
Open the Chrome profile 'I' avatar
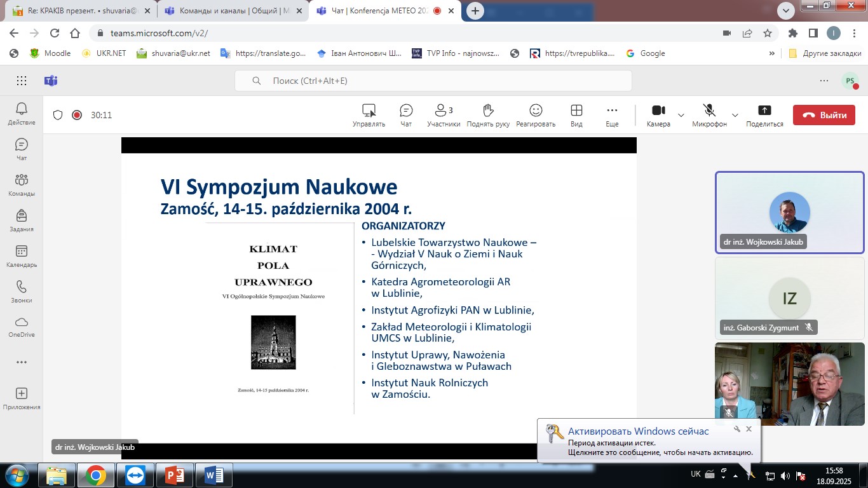[x=834, y=34]
